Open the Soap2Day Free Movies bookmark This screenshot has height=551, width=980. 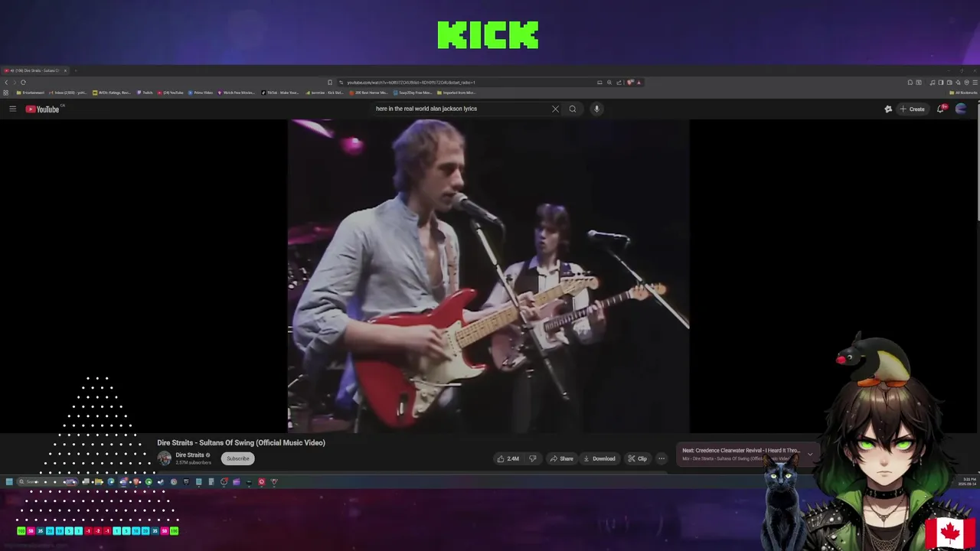pos(413,93)
